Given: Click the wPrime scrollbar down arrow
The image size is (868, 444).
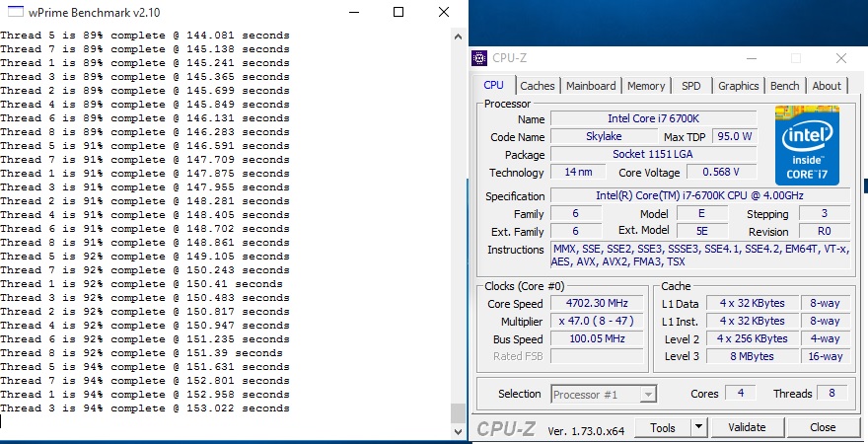Looking at the screenshot, I should coord(458,431).
